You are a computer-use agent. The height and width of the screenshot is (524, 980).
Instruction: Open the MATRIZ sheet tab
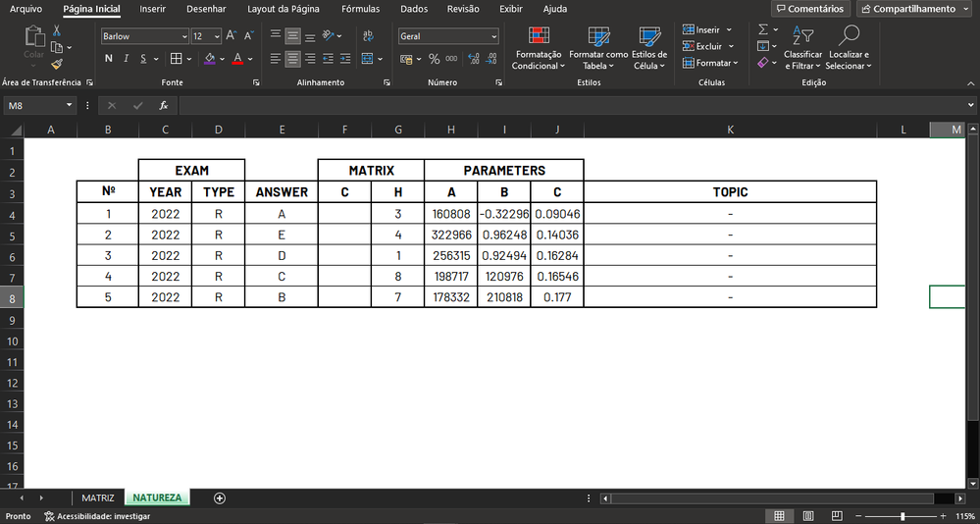98,498
